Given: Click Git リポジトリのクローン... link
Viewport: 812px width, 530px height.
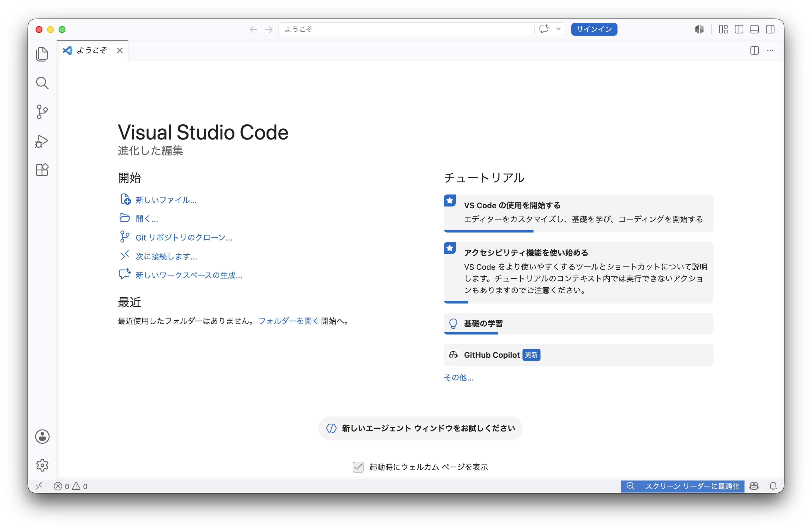Looking at the screenshot, I should point(184,237).
